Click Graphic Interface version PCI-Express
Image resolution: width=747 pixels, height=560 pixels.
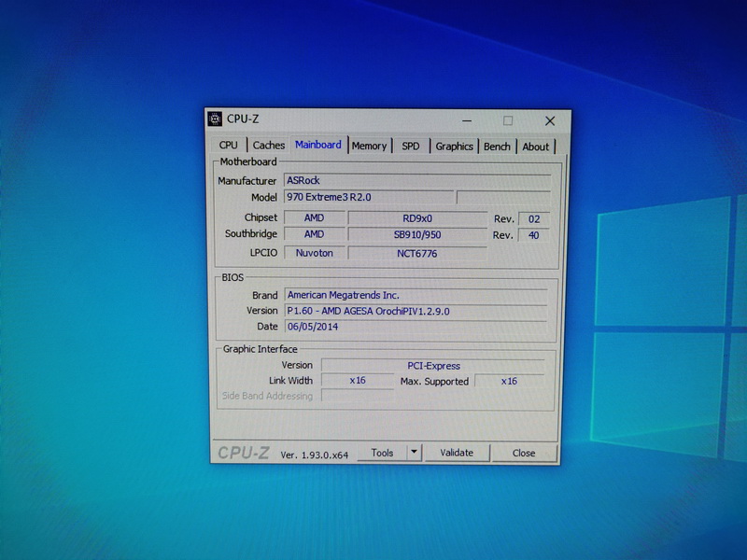pos(433,366)
